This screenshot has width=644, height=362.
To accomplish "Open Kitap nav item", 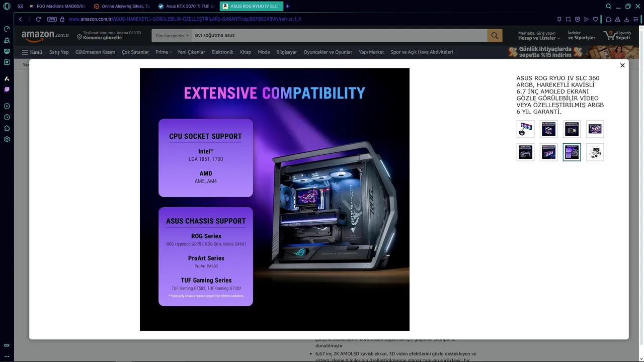I will [x=246, y=52].
